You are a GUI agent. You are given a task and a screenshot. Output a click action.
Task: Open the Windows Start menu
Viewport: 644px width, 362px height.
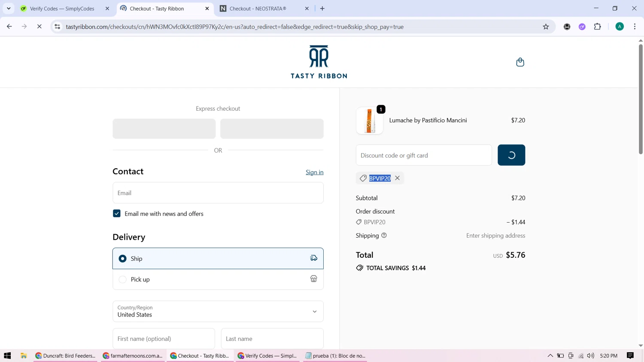click(x=7, y=356)
